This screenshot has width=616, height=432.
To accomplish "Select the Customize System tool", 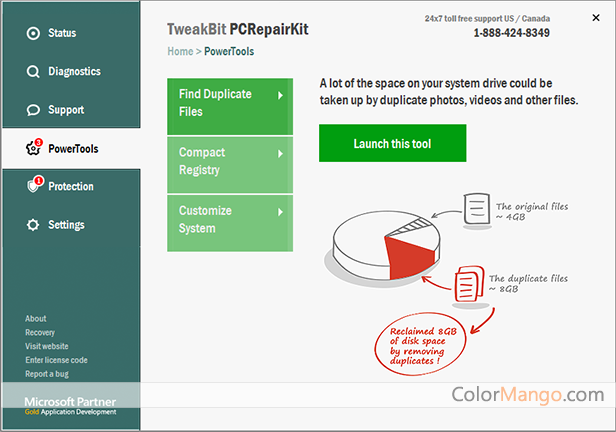I will point(230,223).
